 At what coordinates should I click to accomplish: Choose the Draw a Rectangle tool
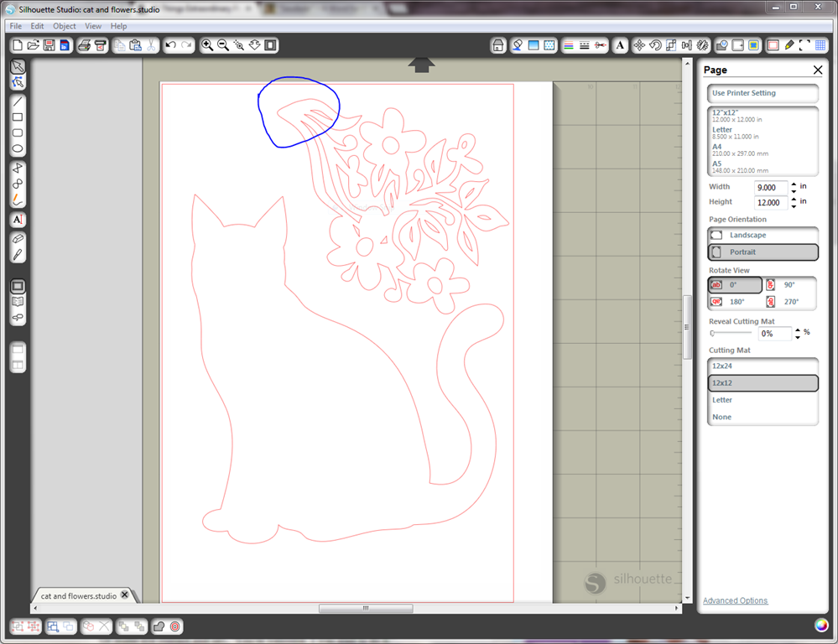[18, 117]
